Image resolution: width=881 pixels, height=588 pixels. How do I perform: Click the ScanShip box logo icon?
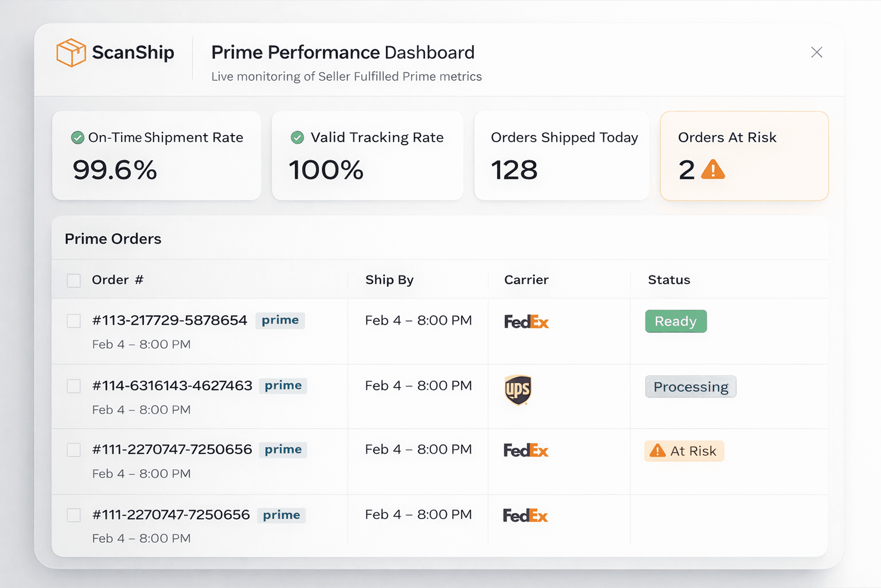[x=71, y=53]
